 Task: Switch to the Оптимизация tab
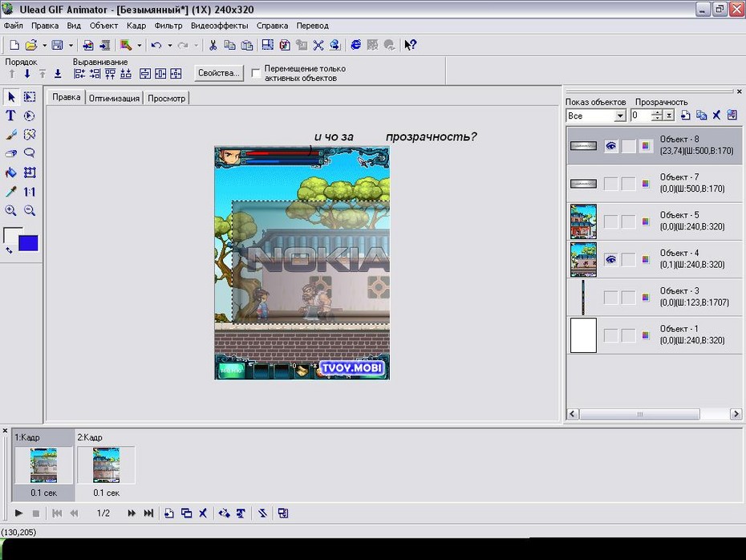[114, 99]
